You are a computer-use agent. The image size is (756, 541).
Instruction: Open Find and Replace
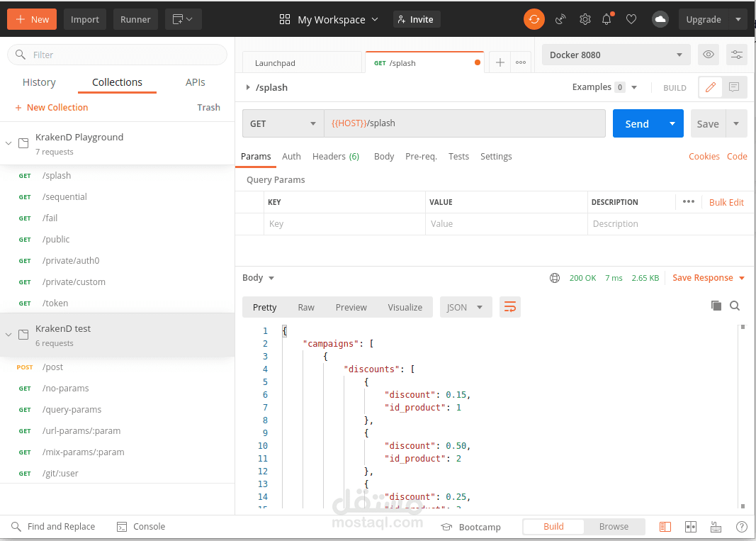(53, 527)
